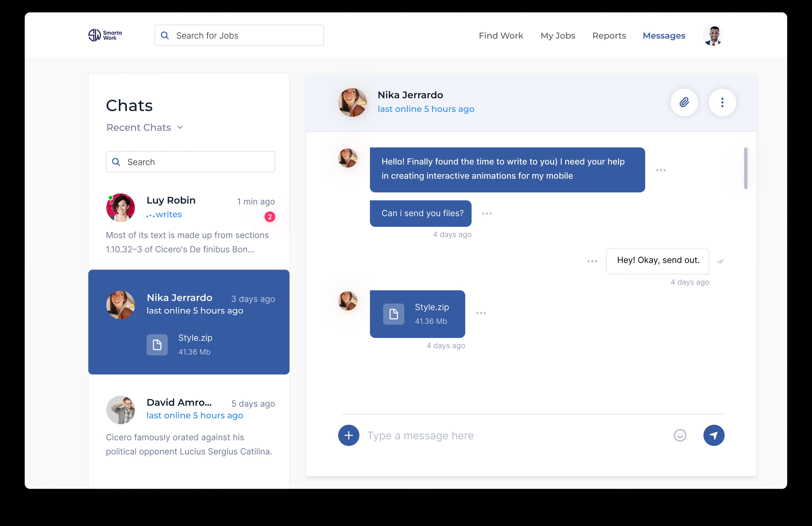
Task: Open the options menu beside the Style.zip message
Action: (x=481, y=313)
